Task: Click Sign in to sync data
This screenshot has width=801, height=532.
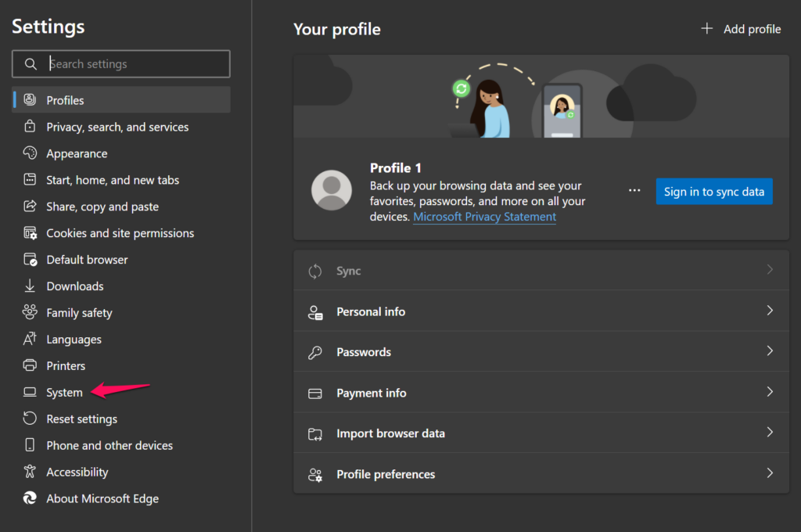Action: (x=714, y=191)
